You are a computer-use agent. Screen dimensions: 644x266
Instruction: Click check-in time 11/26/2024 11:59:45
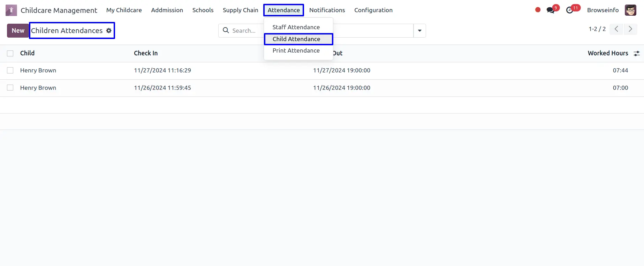[162, 88]
